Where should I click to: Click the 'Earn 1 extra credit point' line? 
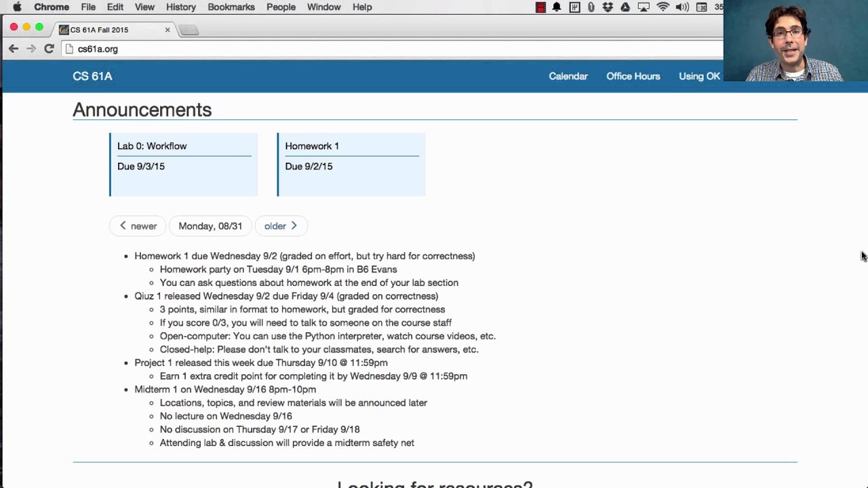pos(313,376)
